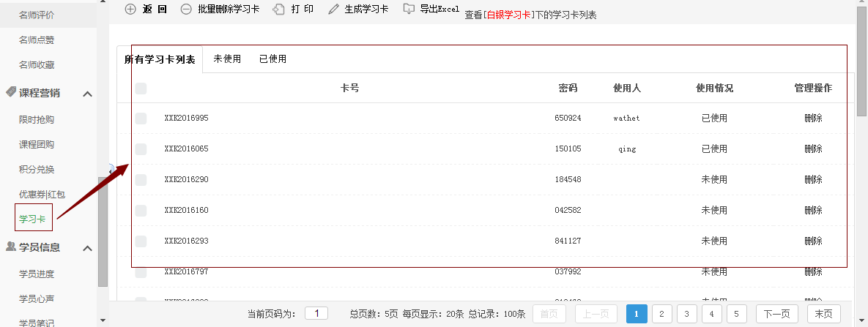868x327 pixels.
Task: Check the box for card XXK2016293
Action: click(141, 241)
